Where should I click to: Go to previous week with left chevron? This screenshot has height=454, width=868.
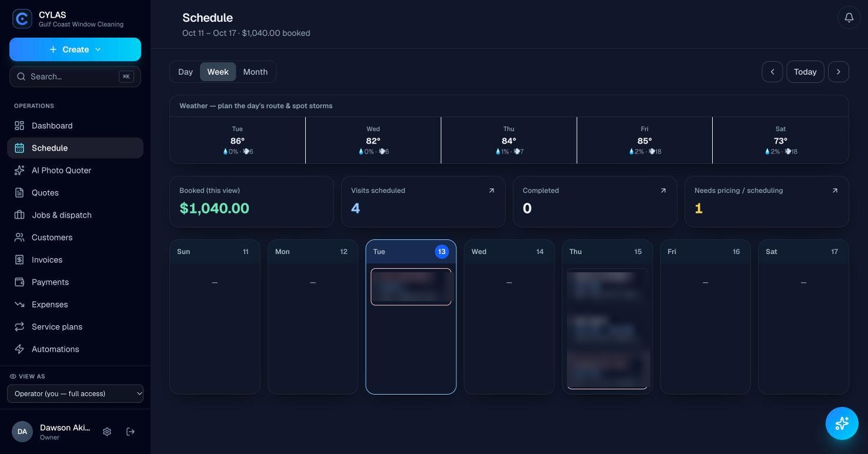coord(772,72)
